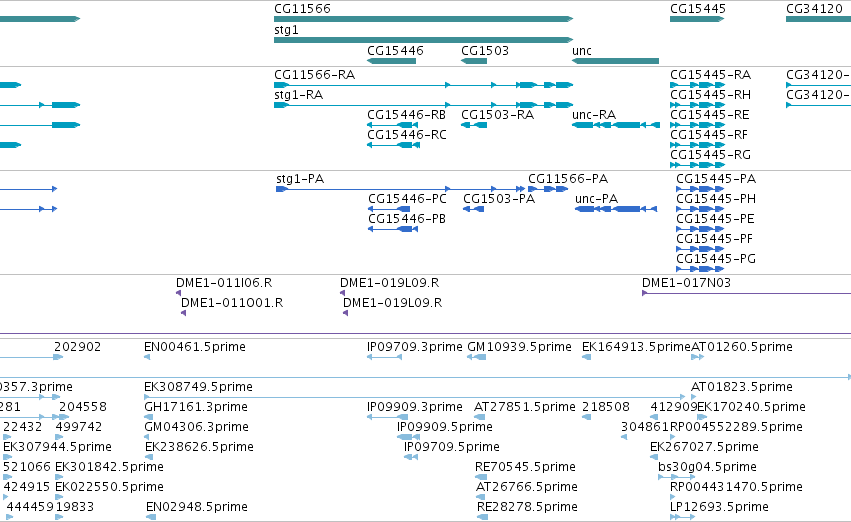Viewport: 851px width, 522px height.
Task: Open BAC end DME1-011O01.R
Action: pyautogui.click(x=232, y=303)
